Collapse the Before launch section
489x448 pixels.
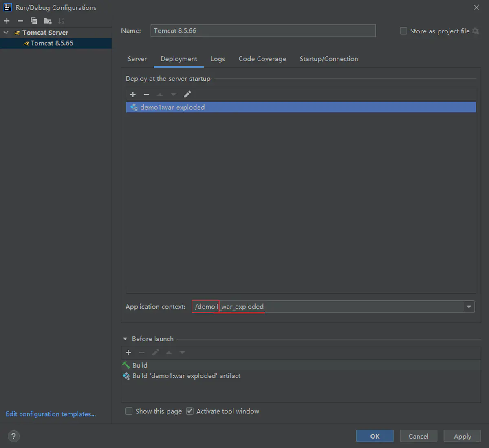(125, 339)
